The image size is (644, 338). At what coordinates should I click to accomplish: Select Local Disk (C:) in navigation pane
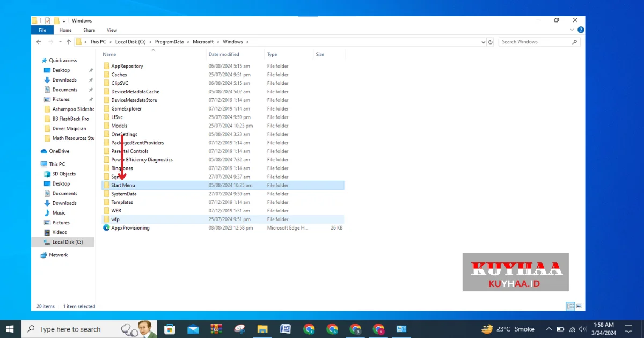(67, 242)
